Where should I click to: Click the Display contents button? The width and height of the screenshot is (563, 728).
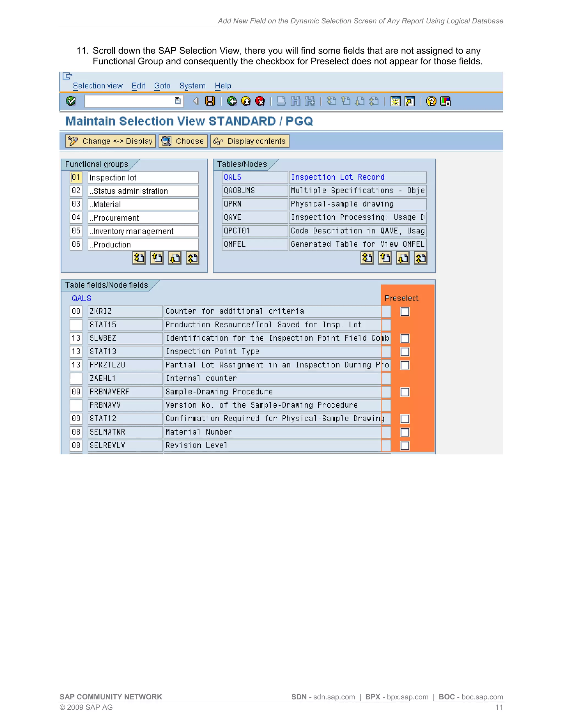point(250,141)
